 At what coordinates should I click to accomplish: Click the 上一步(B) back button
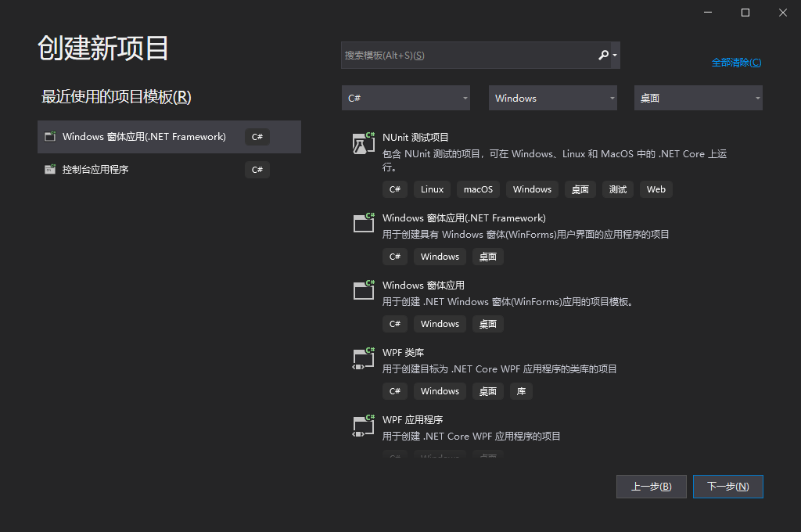point(652,487)
